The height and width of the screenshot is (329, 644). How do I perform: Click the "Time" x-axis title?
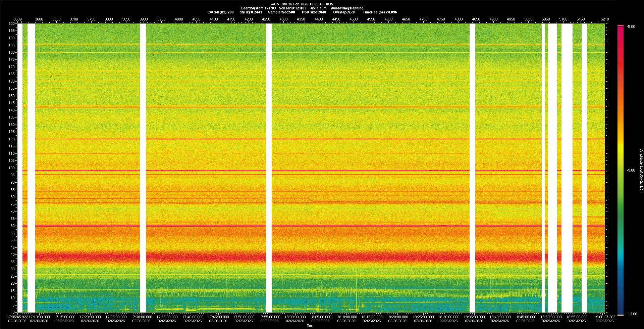tap(310, 326)
